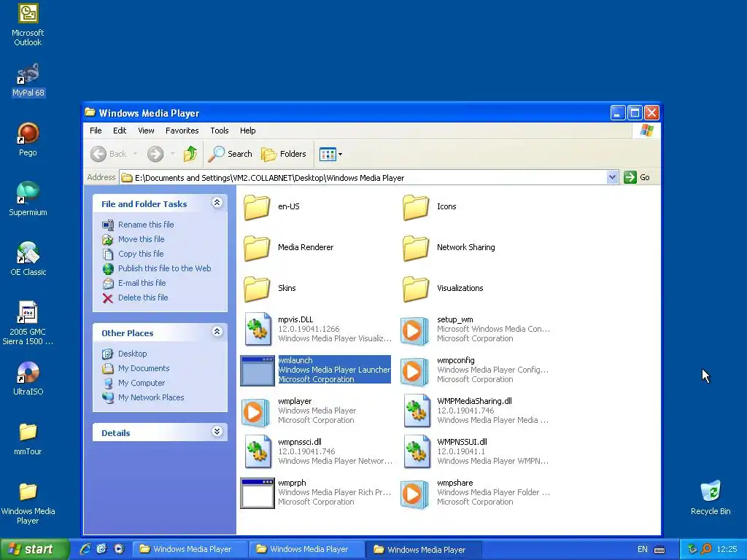Select the Network Sharing folder
Image resolution: width=747 pixels, height=560 pixels.
[416, 248]
